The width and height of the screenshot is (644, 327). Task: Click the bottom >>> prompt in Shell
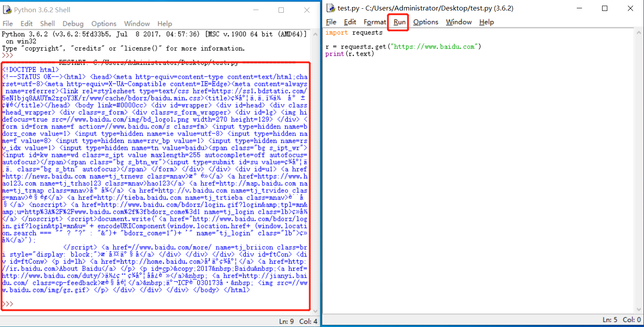(8, 303)
